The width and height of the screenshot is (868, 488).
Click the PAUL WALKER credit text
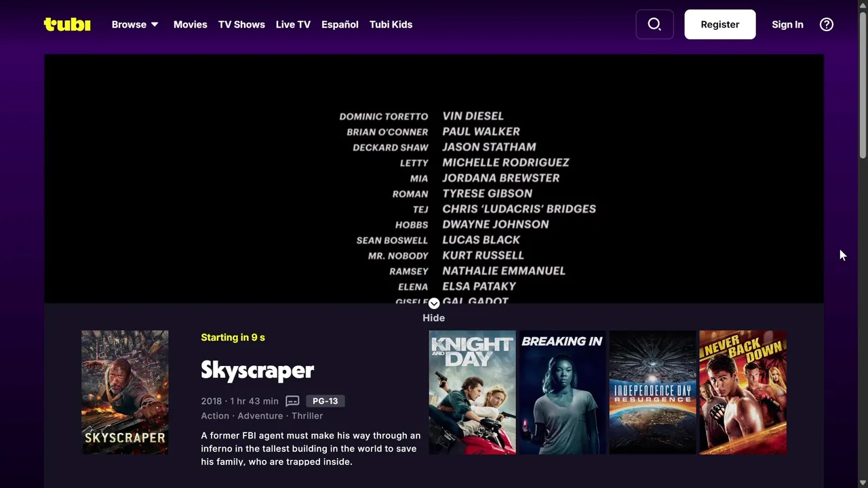pos(481,131)
